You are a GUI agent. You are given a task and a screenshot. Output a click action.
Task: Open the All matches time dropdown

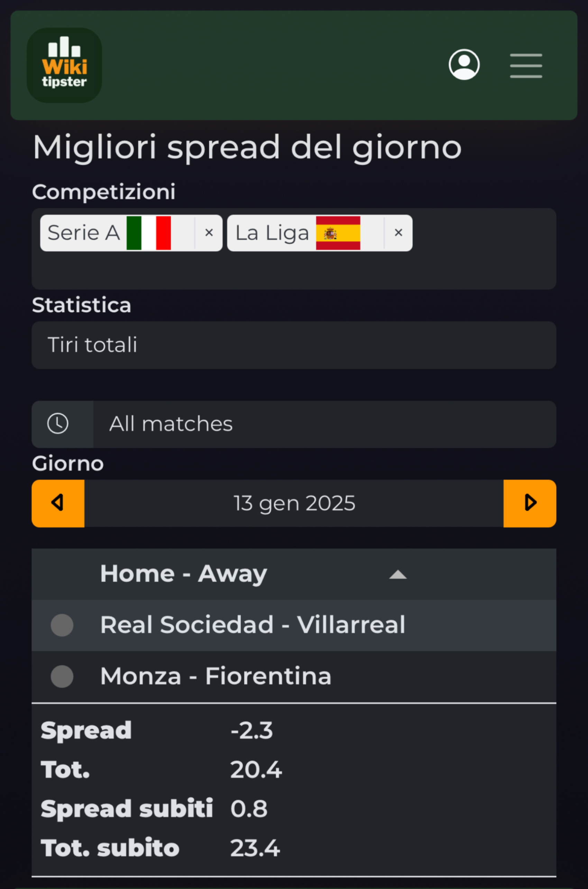point(325,424)
